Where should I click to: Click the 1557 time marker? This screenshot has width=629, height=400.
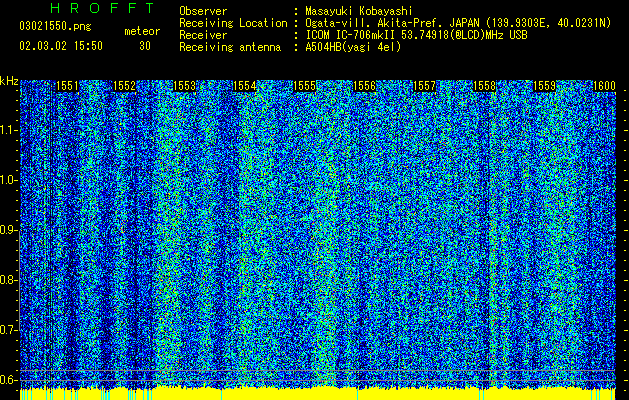(x=424, y=86)
